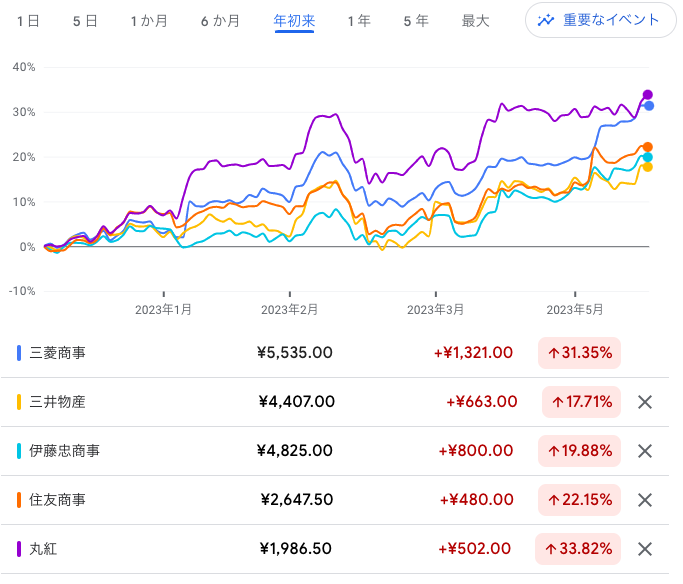The width and height of the screenshot is (683, 584).
Task: Click the orange color bar for 住友商事
Action: (19, 500)
